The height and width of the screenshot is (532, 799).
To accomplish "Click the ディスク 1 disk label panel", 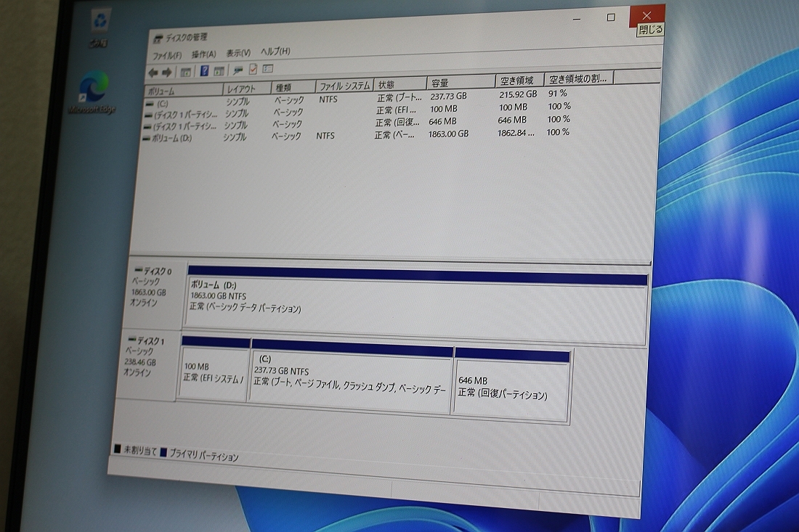I will point(146,363).
